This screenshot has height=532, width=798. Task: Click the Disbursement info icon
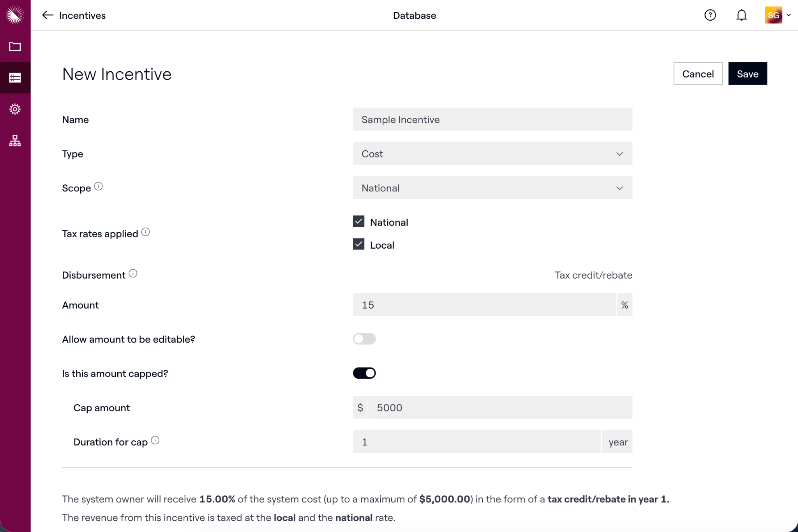pyautogui.click(x=133, y=274)
